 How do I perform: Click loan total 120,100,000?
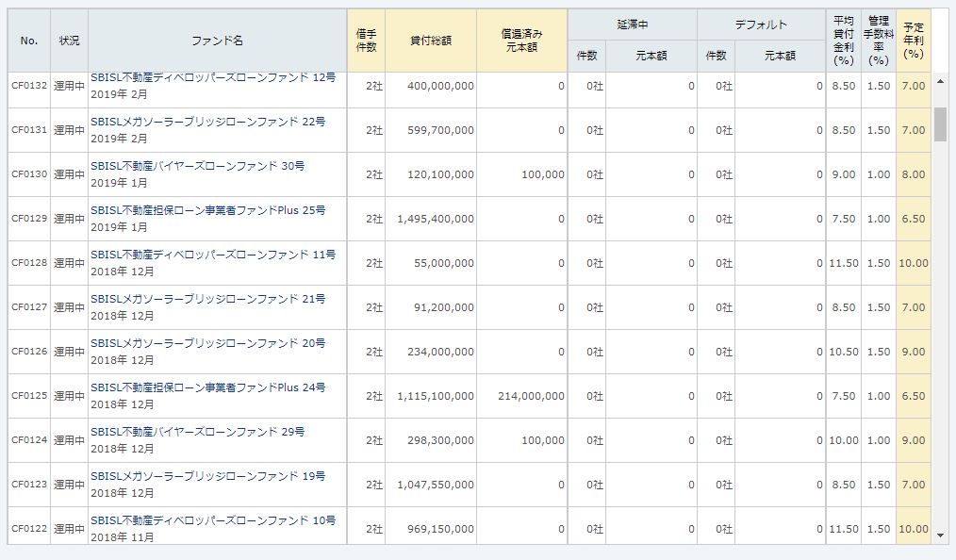pyautogui.click(x=440, y=174)
